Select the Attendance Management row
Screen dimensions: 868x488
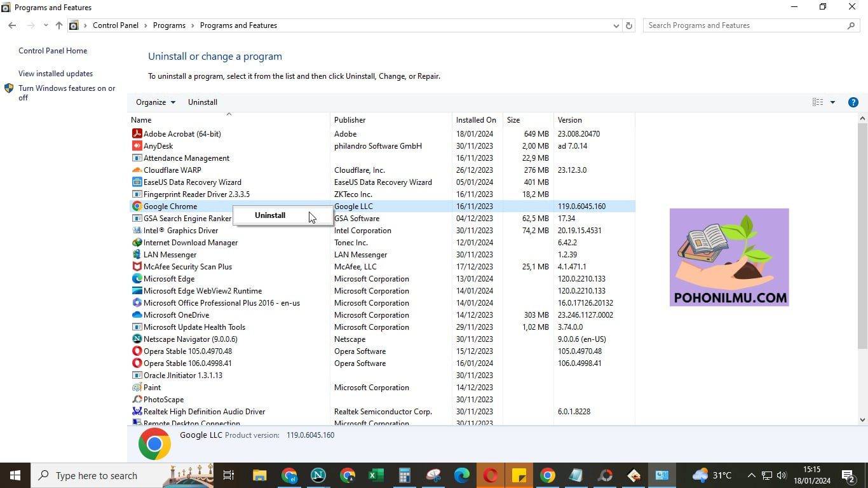pyautogui.click(x=381, y=158)
